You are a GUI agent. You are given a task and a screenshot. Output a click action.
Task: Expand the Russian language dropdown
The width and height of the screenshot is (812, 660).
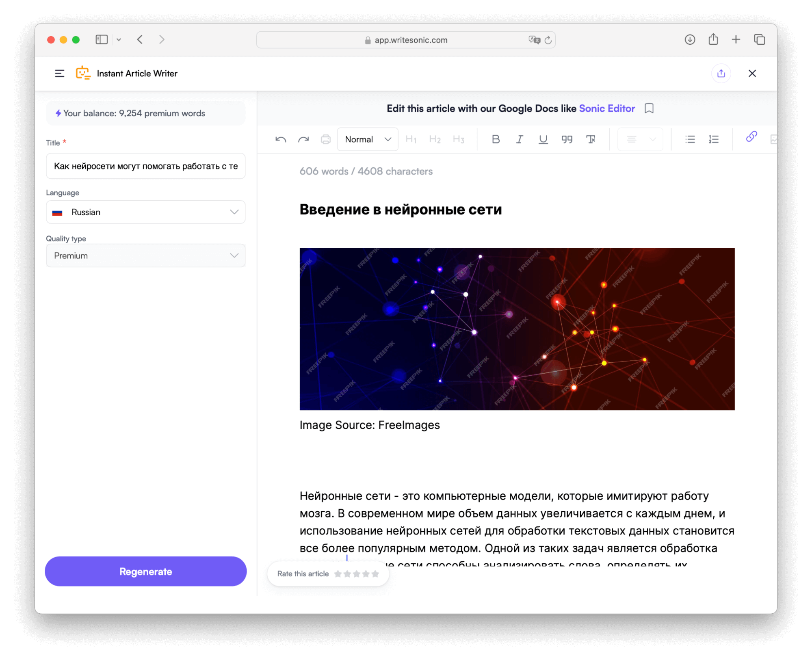coord(145,212)
